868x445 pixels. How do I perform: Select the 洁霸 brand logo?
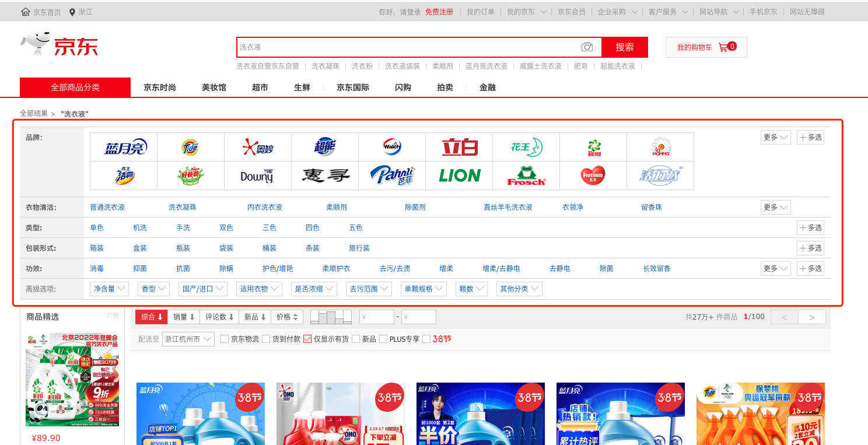click(x=124, y=176)
